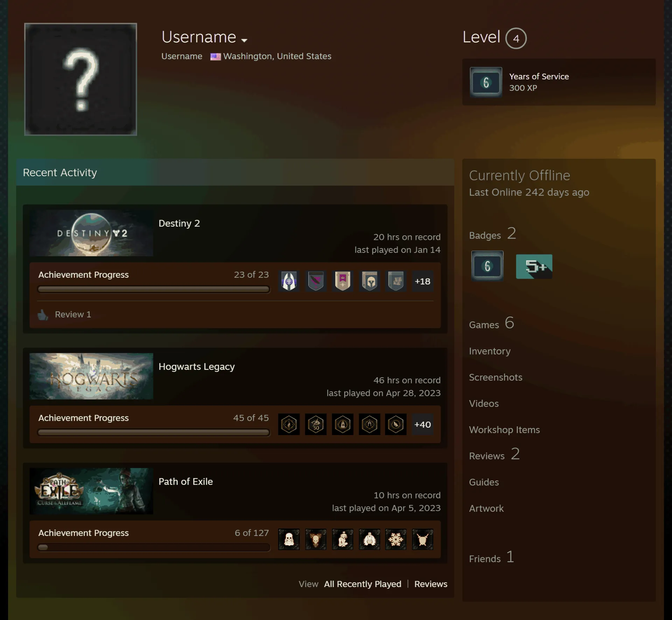Open the Videos link
This screenshot has width=672, height=620.
click(484, 404)
